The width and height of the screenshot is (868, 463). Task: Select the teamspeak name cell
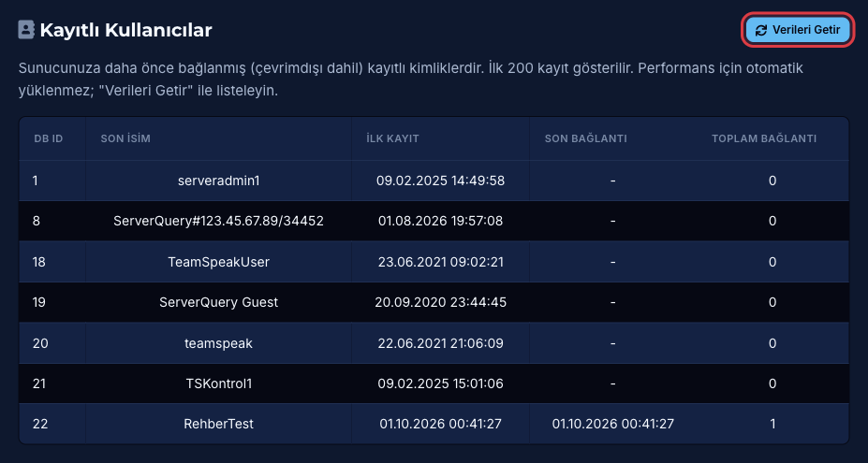[219, 343]
